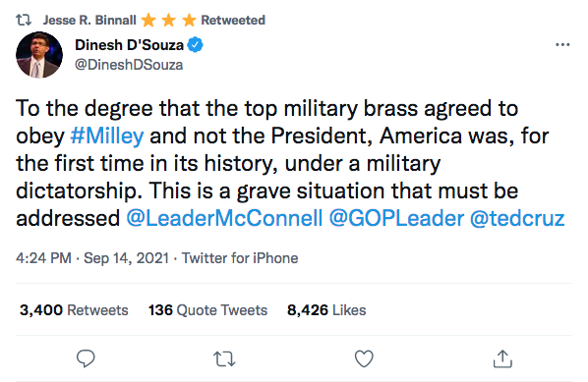Click the @DineshDSouza handle
This screenshot has height=382, width=588.
(x=129, y=65)
